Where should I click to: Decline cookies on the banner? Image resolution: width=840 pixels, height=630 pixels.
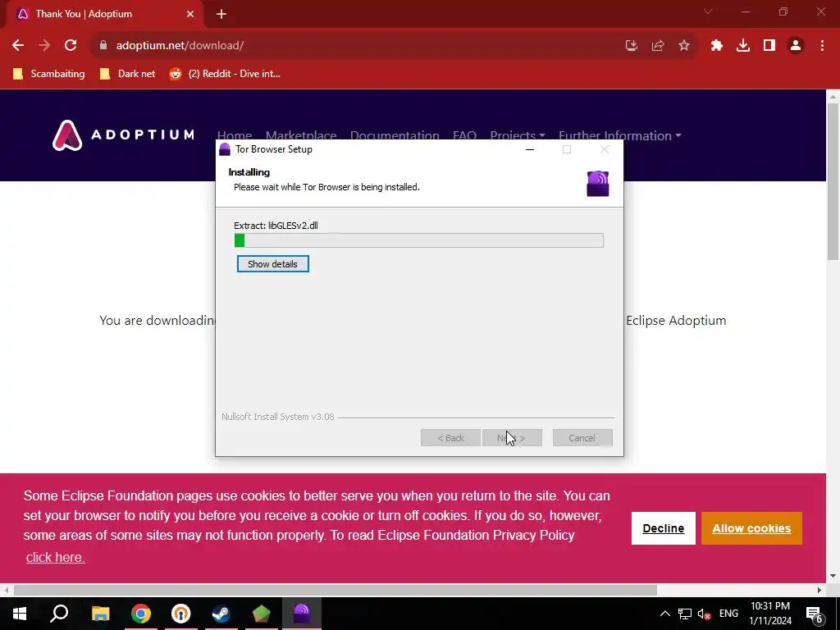coord(663,528)
